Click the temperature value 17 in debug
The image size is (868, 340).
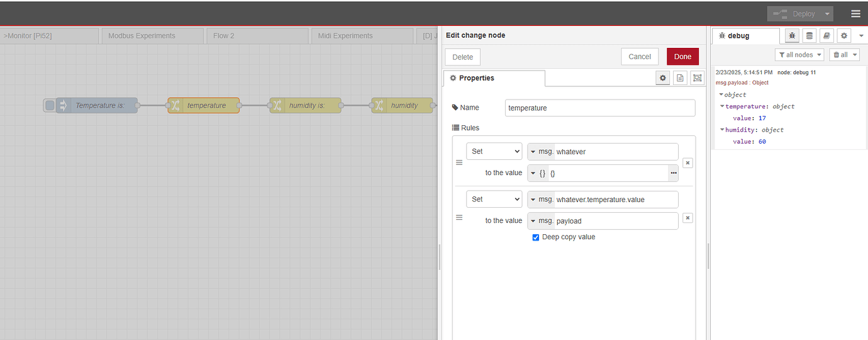click(762, 118)
